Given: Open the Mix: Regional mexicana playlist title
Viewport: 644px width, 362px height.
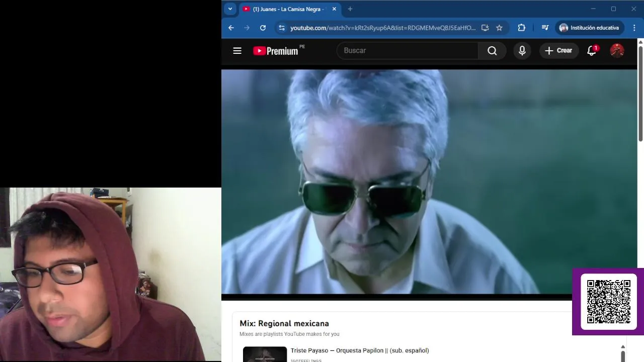Looking at the screenshot, I should click(284, 323).
